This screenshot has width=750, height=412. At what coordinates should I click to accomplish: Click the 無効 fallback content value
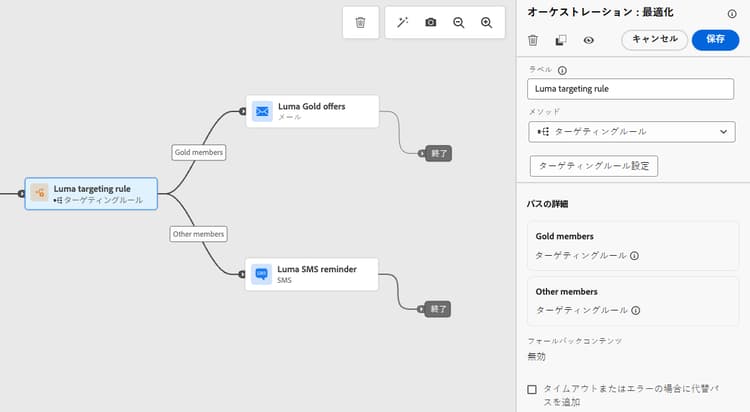coord(536,357)
